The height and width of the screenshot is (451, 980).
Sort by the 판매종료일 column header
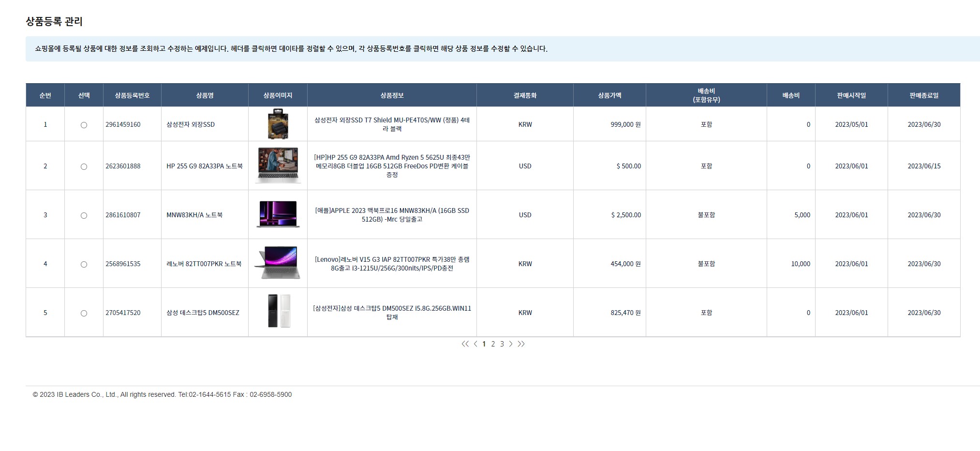[924, 95]
